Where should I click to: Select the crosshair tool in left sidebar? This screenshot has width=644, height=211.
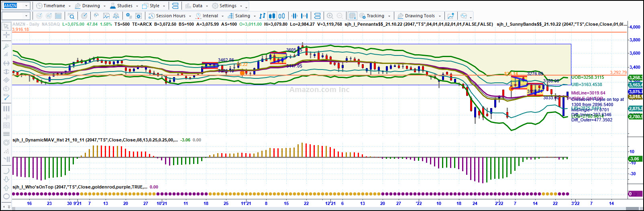point(6,35)
